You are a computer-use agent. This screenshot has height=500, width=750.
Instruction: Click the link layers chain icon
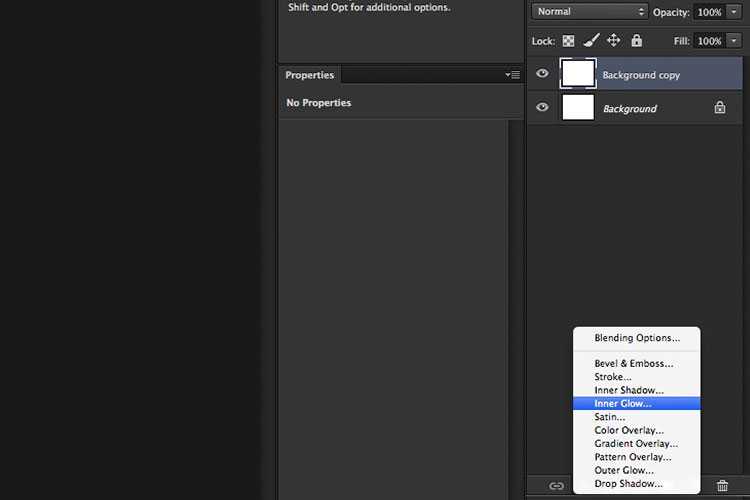pyautogui.click(x=556, y=486)
